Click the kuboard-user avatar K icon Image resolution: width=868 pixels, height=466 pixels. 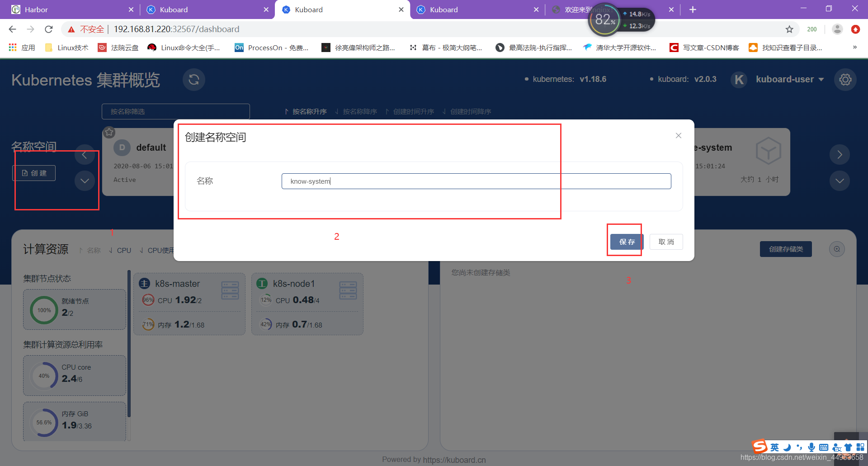coord(739,80)
